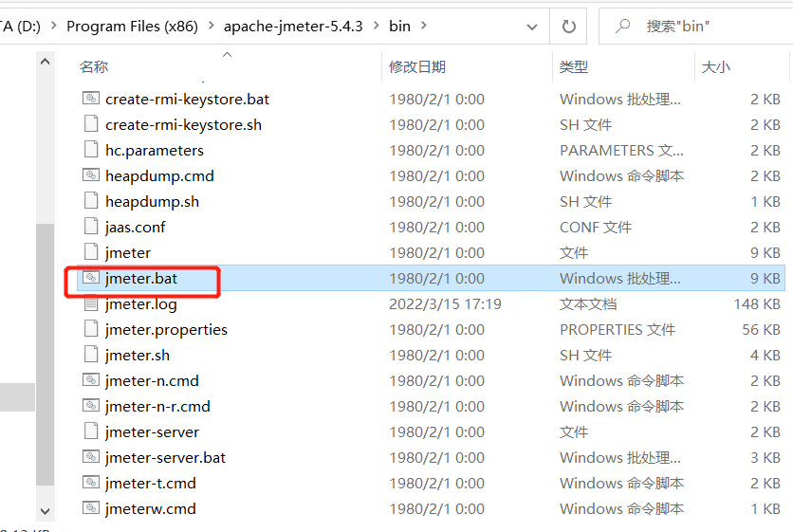The height and width of the screenshot is (532, 793).
Task: Click the jmeter-n-r.cmd script icon
Action: point(91,405)
